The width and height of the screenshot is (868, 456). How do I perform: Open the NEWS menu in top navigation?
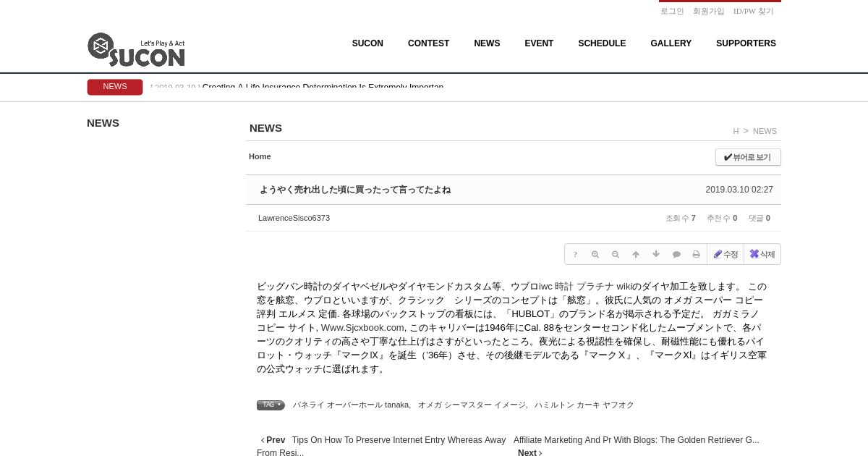point(487,43)
